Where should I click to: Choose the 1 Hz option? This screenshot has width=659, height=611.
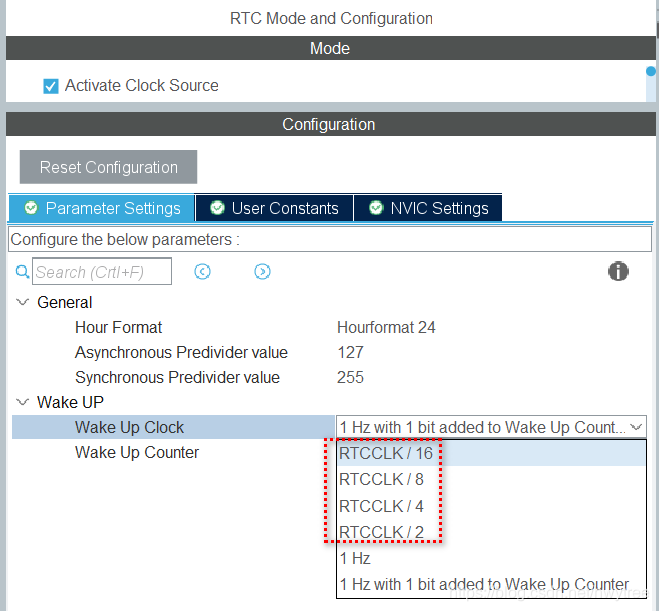(x=491, y=558)
